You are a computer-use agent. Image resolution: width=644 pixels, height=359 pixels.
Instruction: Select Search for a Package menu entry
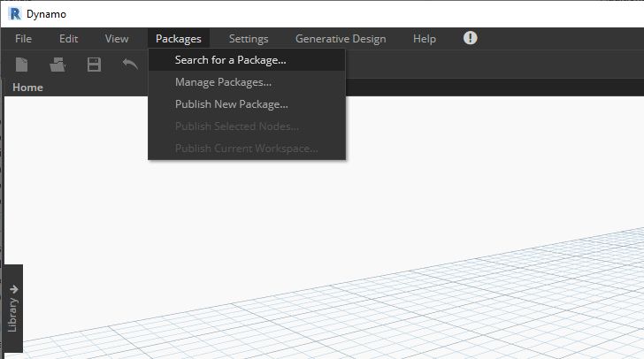230,60
